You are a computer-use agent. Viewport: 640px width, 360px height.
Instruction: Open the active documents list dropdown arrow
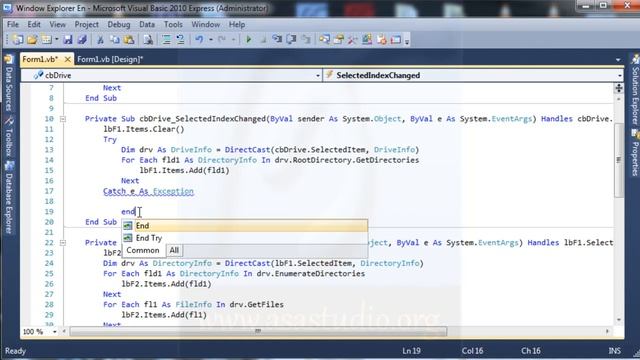pos(618,60)
